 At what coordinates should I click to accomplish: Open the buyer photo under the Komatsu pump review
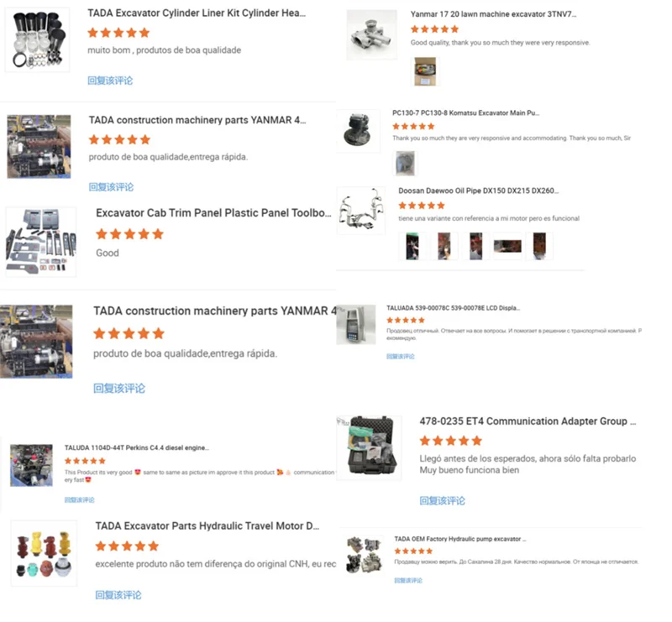405,163
